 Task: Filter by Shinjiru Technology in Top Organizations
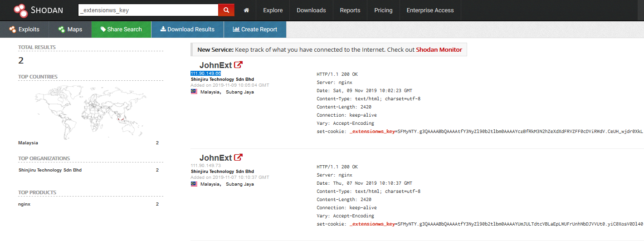50,170
